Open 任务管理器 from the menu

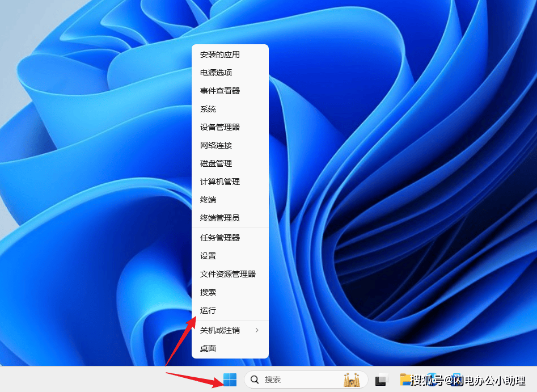point(230,238)
